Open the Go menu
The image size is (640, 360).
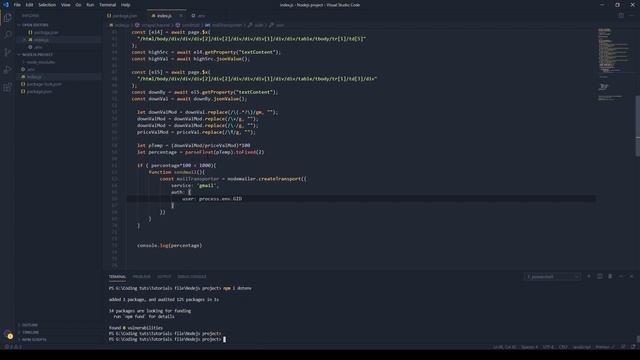tap(78, 5)
